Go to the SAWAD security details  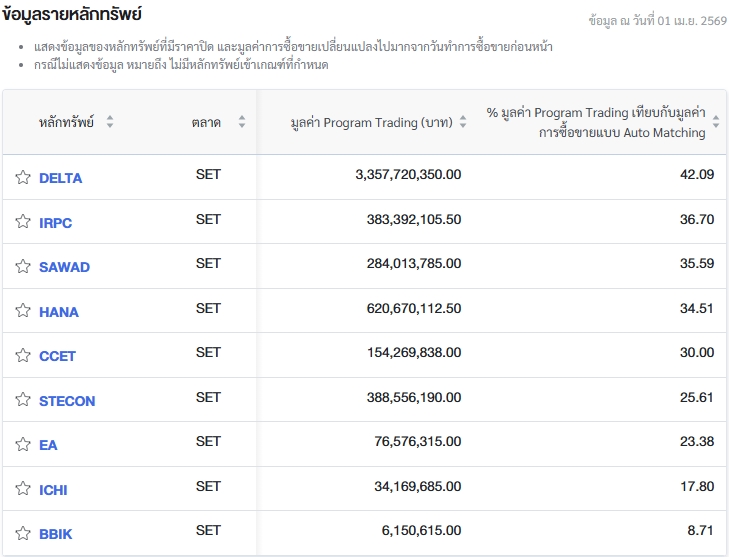[64, 267]
